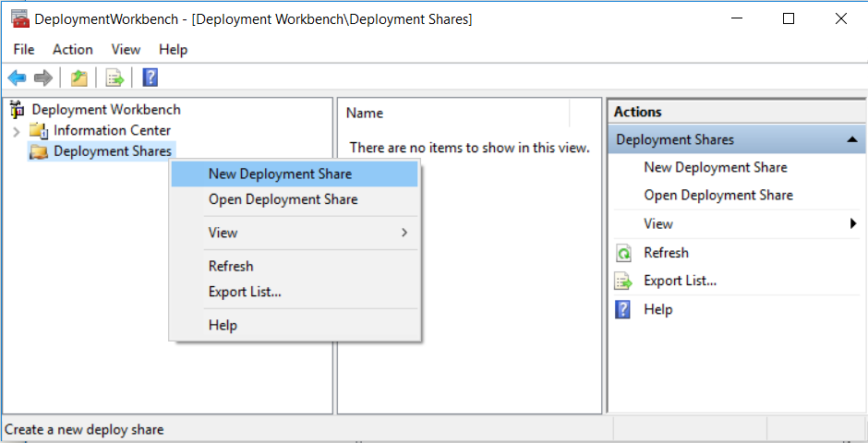Viewport: 868px width, 443px height.
Task: Click the Up one level folder icon
Action: coord(79,78)
